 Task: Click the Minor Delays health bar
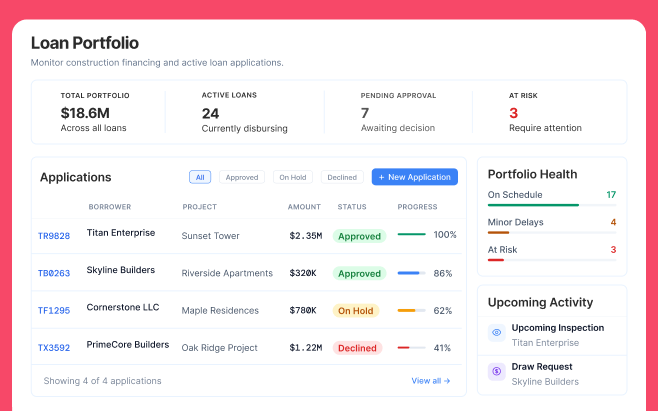(x=552, y=233)
